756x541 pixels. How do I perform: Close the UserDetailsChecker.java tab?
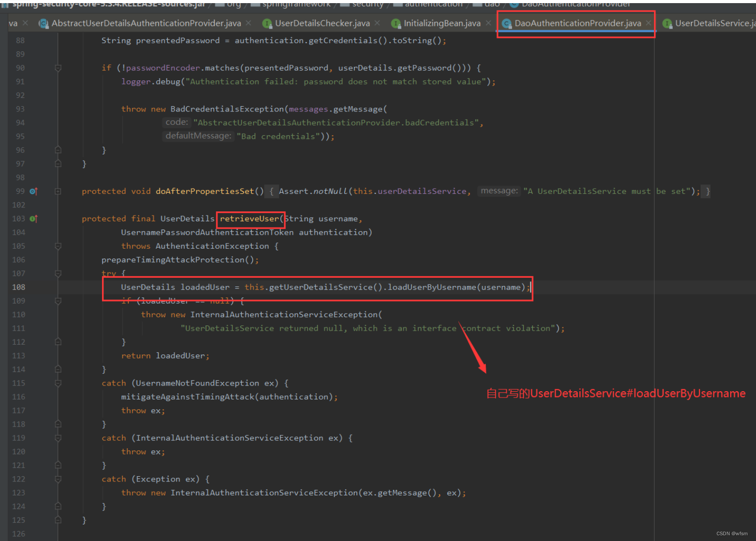377,23
